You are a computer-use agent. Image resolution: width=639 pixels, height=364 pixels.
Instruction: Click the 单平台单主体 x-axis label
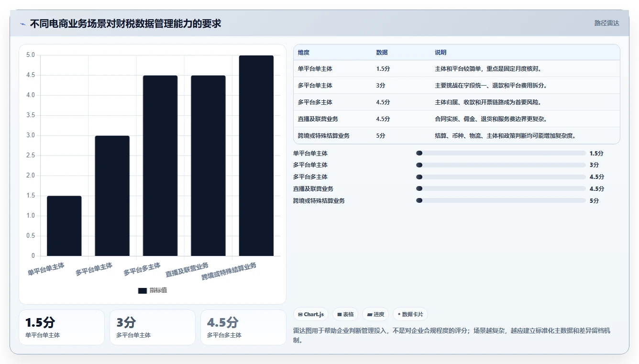46,269
